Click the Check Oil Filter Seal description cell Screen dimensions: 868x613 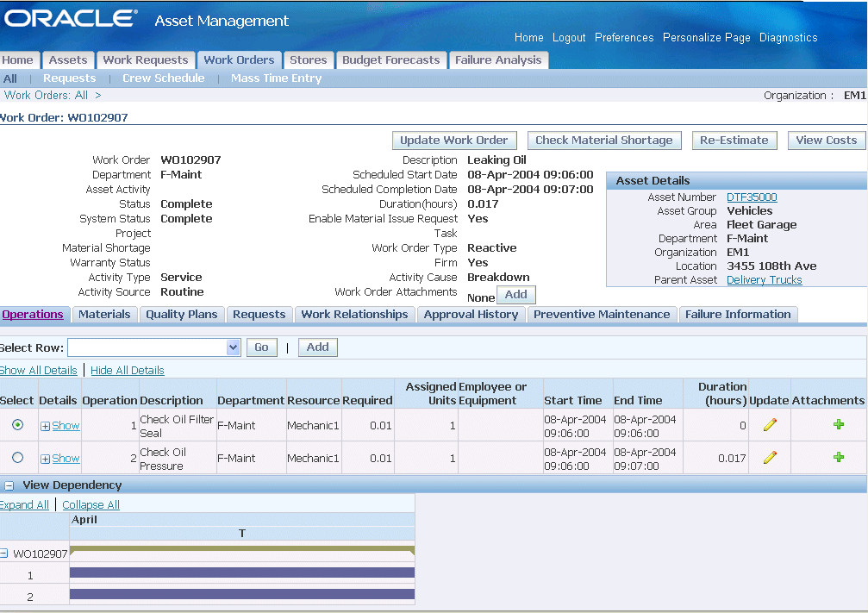coord(177,426)
